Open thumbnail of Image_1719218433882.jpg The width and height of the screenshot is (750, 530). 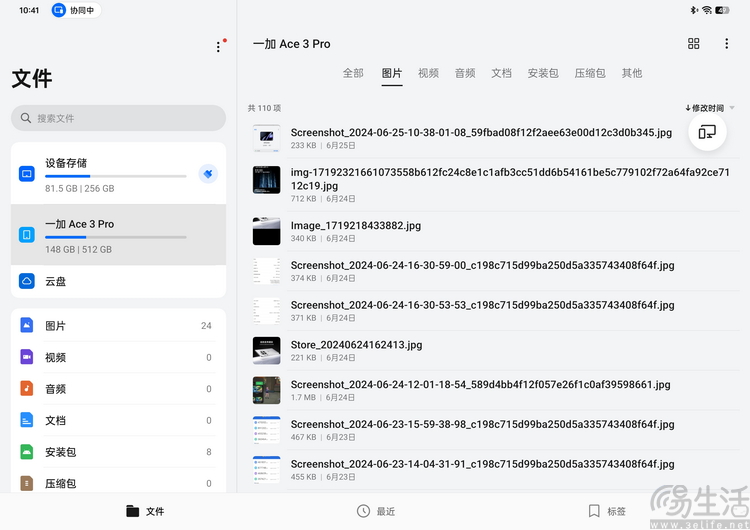click(266, 231)
